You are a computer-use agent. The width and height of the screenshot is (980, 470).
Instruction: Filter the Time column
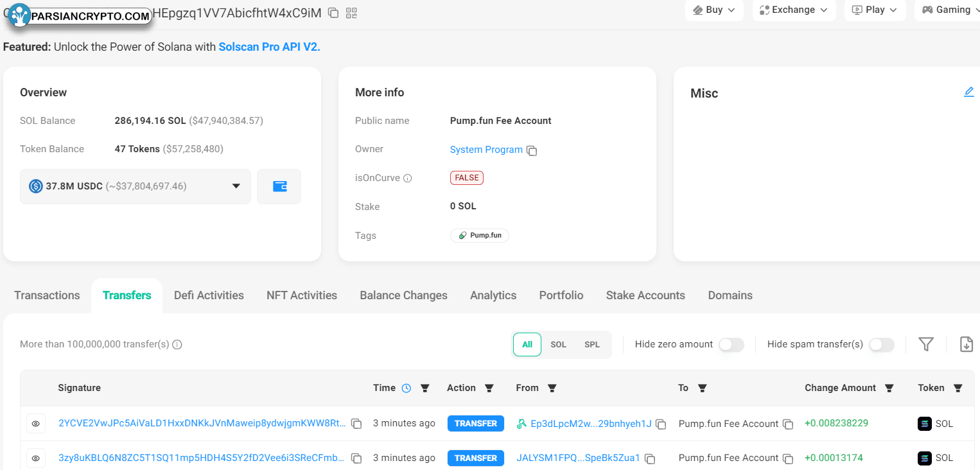(424, 388)
